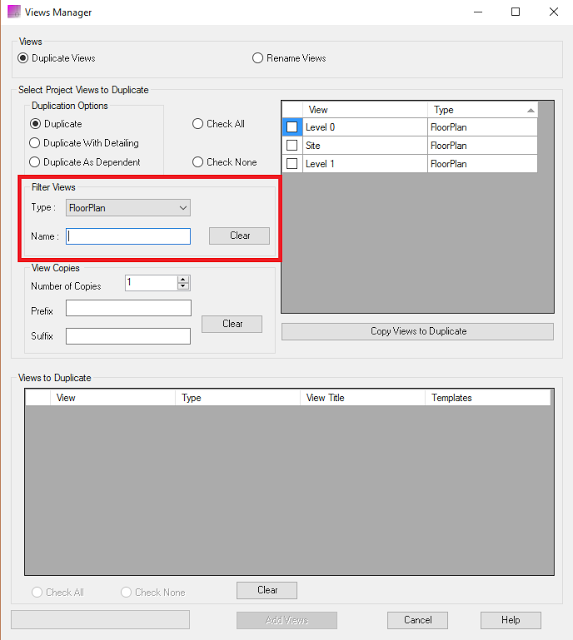The image size is (573, 640).
Task: Click into the Prefix text field
Action: click(x=129, y=308)
